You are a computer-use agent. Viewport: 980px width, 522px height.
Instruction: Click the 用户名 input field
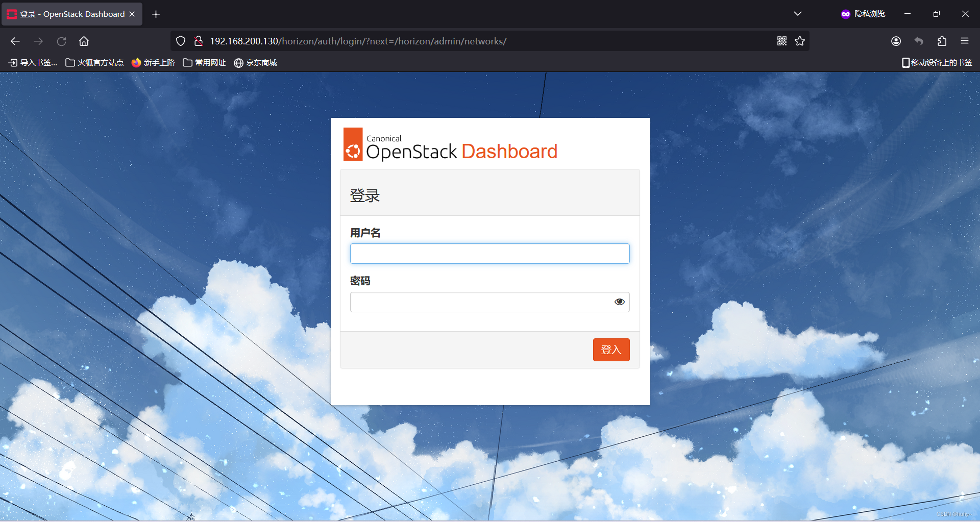click(490, 254)
